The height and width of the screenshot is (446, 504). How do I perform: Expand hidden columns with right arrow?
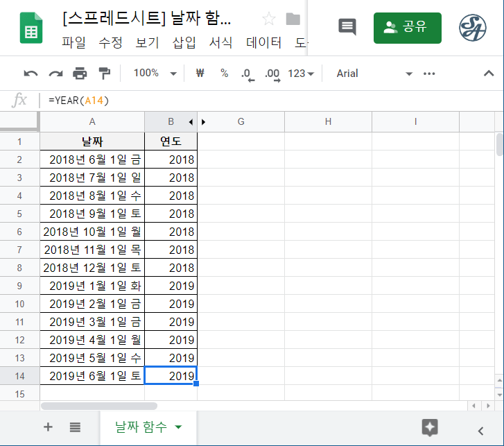203,122
